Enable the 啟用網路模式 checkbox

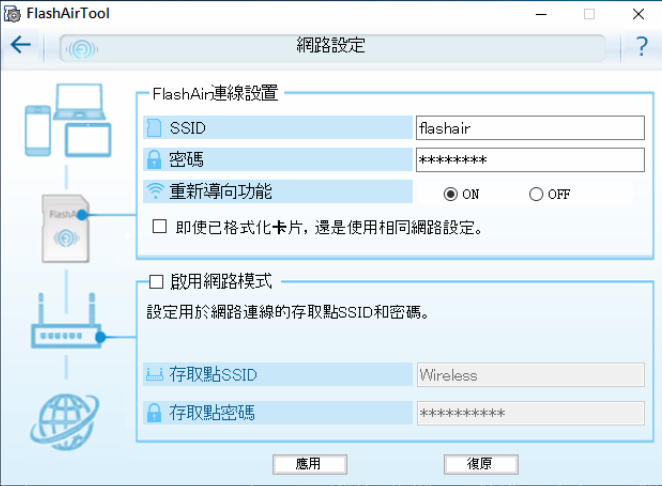156,282
